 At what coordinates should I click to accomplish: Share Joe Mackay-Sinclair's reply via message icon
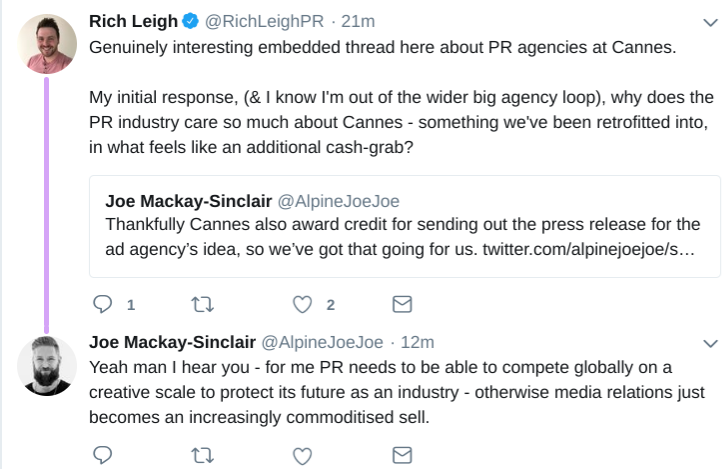[401, 455]
